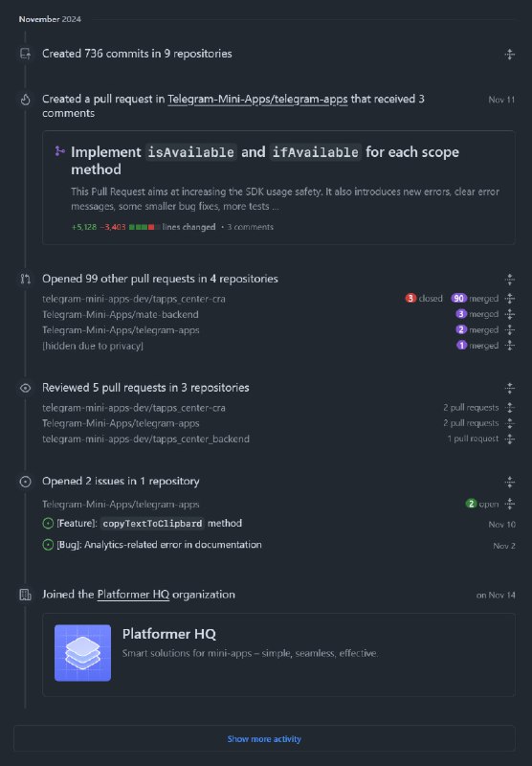Expand the 736 commits activity section
This screenshot has width=532, height=766.
(x=510, y=55)
